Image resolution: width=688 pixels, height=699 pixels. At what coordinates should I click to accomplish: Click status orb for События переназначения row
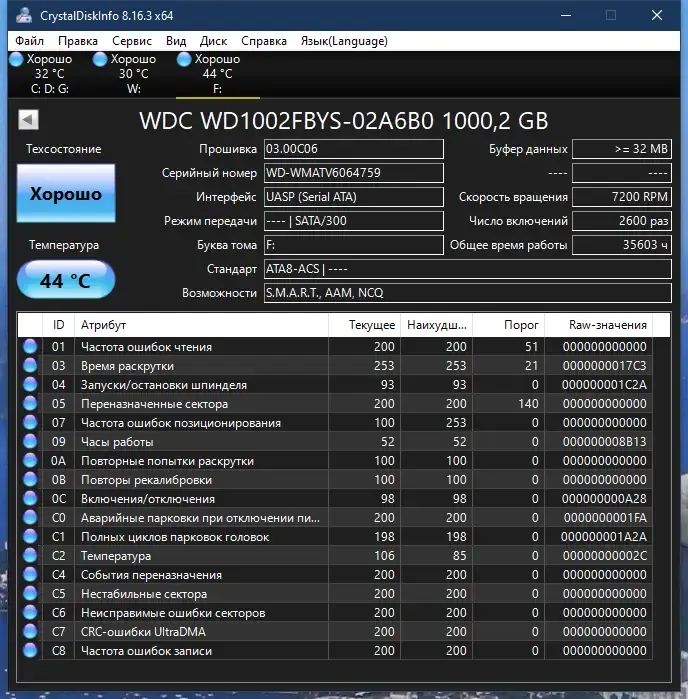tap(30, 575)
